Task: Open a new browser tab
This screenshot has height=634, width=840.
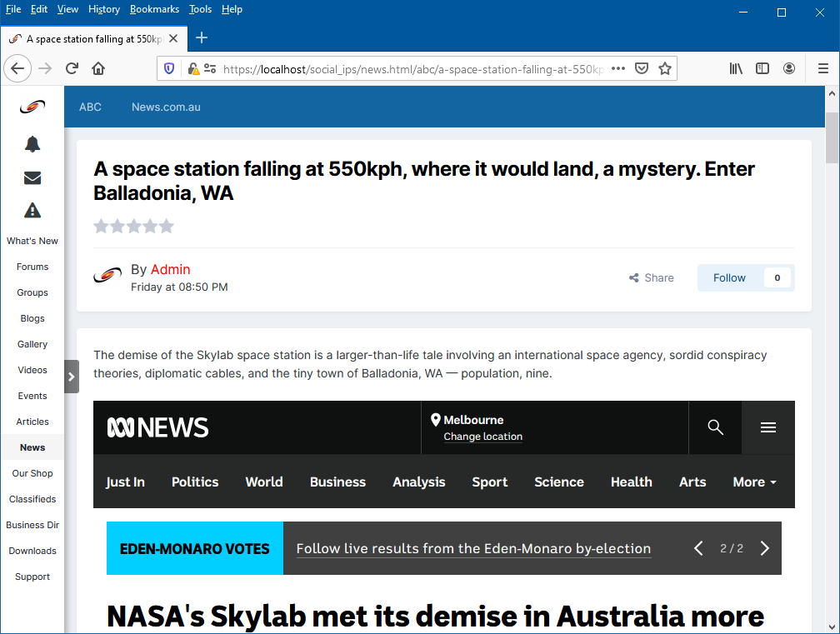Action: click(202, 38)
